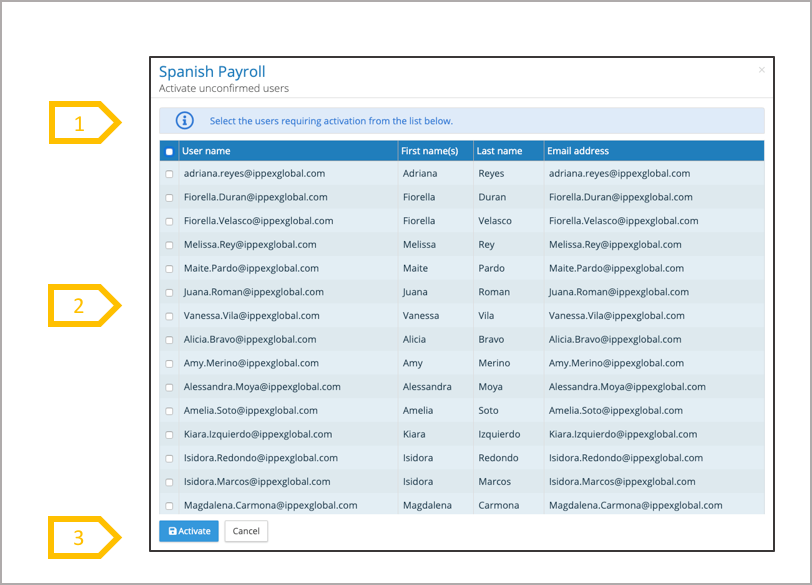The height and width of the screenshot is (585, 812).
Task: Click the Last name column header
Action: (499, 151)
